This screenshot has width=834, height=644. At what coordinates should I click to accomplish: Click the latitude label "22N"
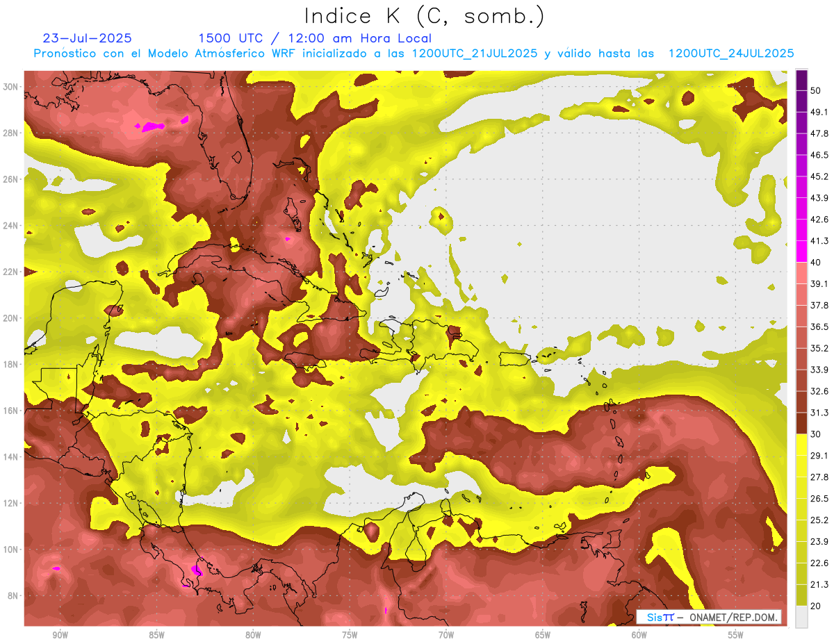tap(11, 272)
